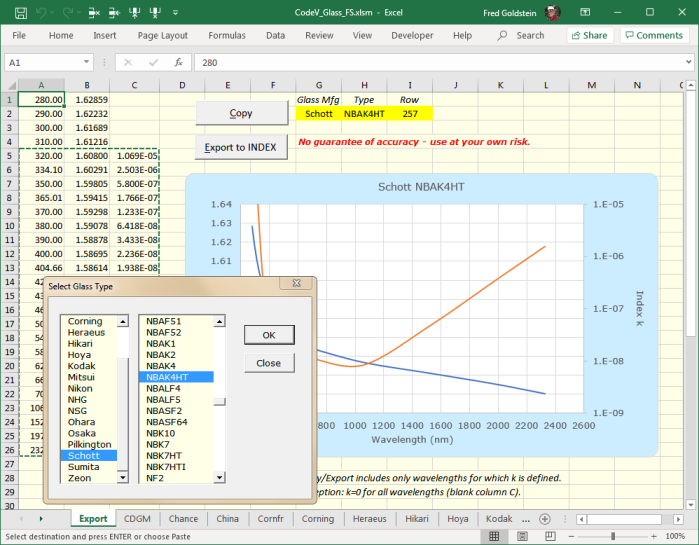Click OK in Select Glass Type dialog
The image size is (699, 545).
(x=269, y=335)
